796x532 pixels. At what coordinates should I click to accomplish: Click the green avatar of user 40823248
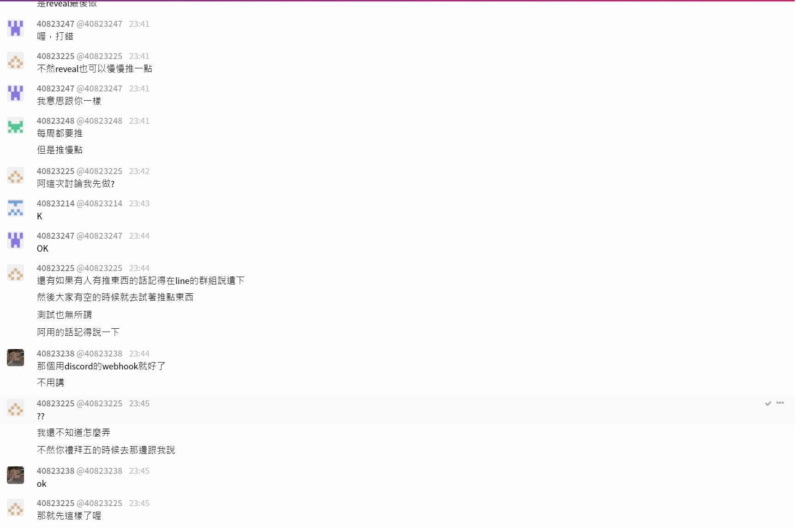[15, 126]
